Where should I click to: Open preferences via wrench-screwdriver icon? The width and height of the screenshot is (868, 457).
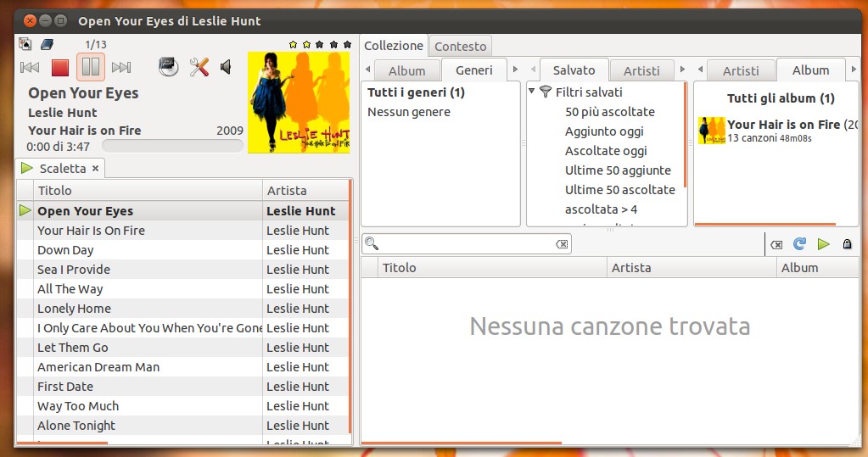199,67
